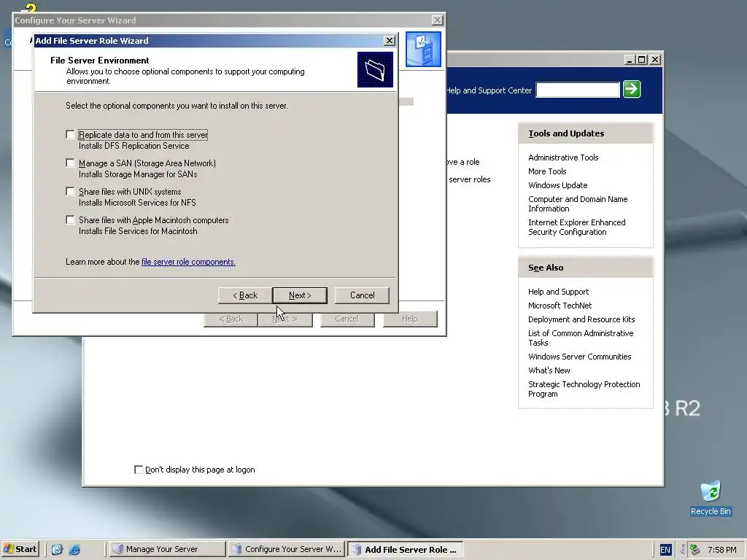This screenshot has height=560, width=747.
Task: Open the Start menu
Action: (x=20, y=549)
